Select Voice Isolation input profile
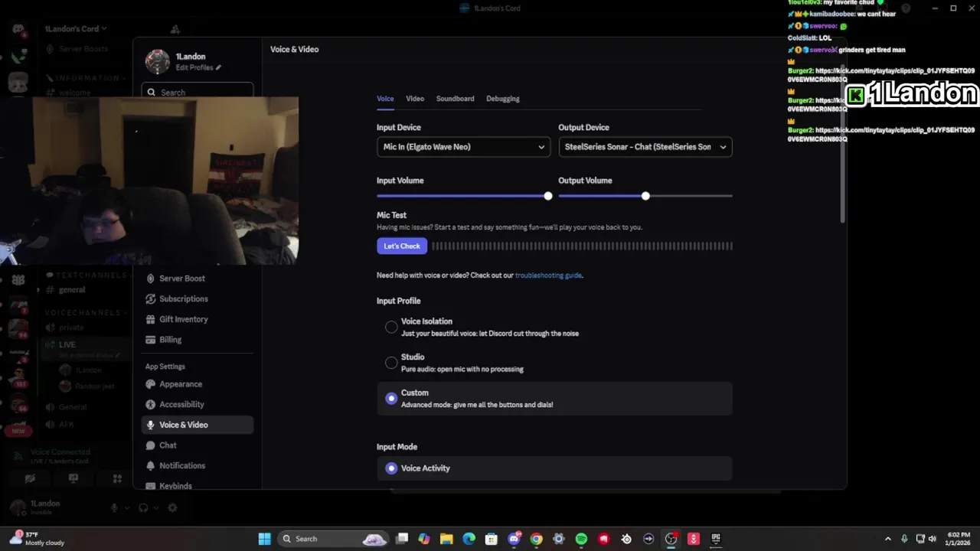Screen dimensions: 980x551 [x=391, y=327]
